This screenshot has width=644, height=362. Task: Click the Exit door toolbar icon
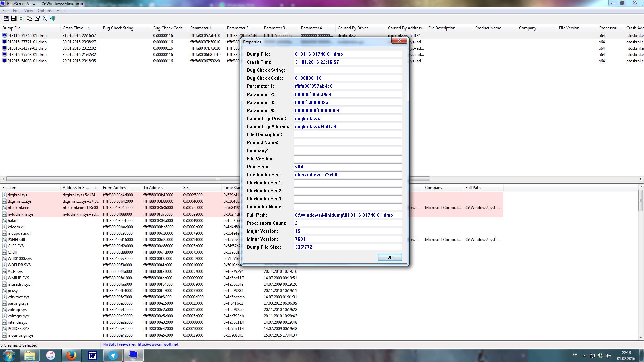(x=52, y=19)
